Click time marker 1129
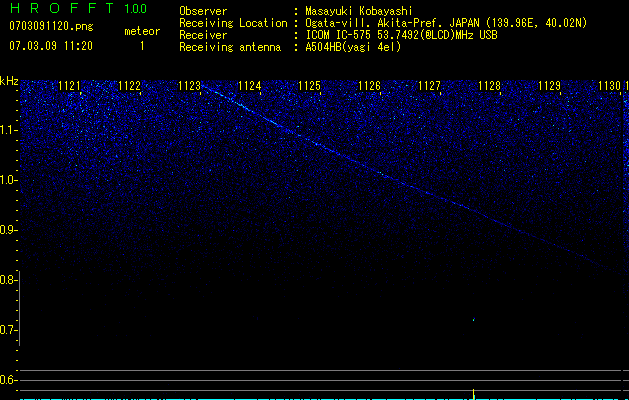The height and width of the screenshot is (400, 629). click(x=550, y=86)
